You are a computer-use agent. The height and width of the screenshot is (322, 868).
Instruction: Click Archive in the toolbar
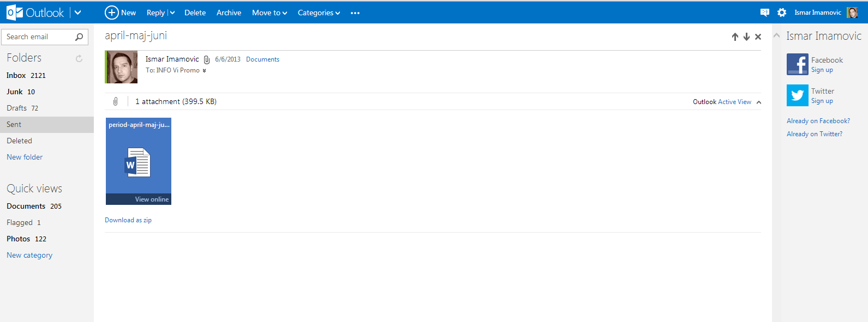point(229,13)
